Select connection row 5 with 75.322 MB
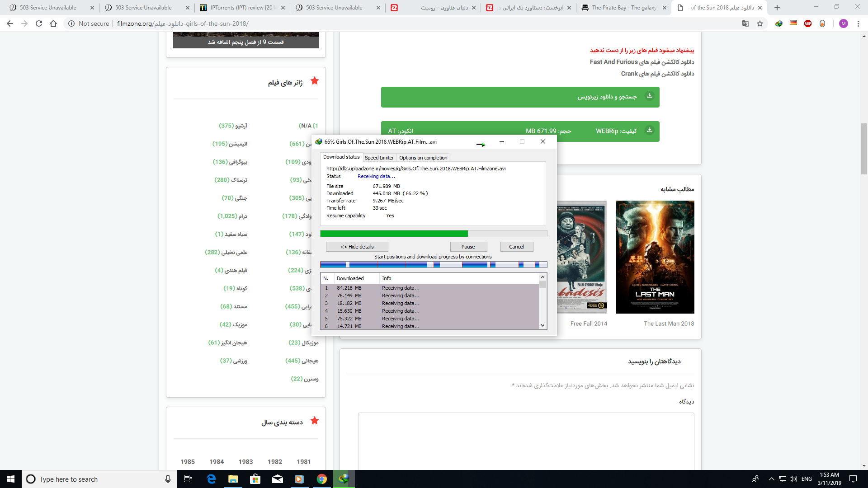Viewport: 868px width, 488px height. [429, 319]
